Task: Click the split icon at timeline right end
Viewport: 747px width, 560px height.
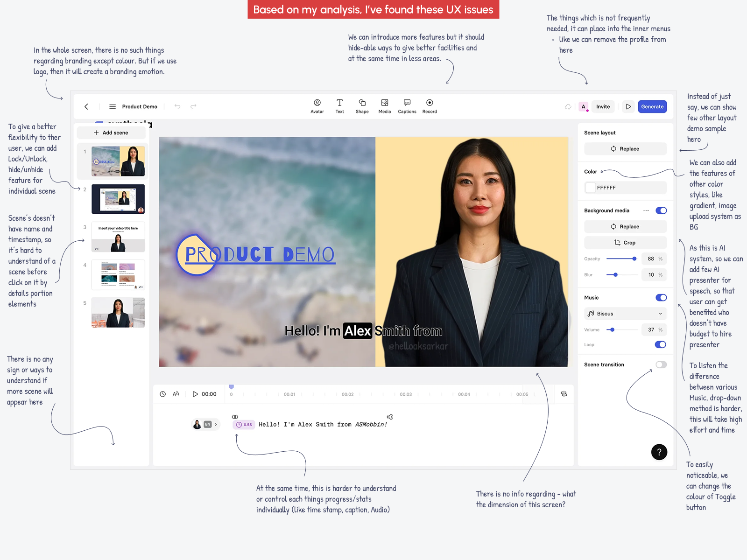Action: click(x=564, y=394)
